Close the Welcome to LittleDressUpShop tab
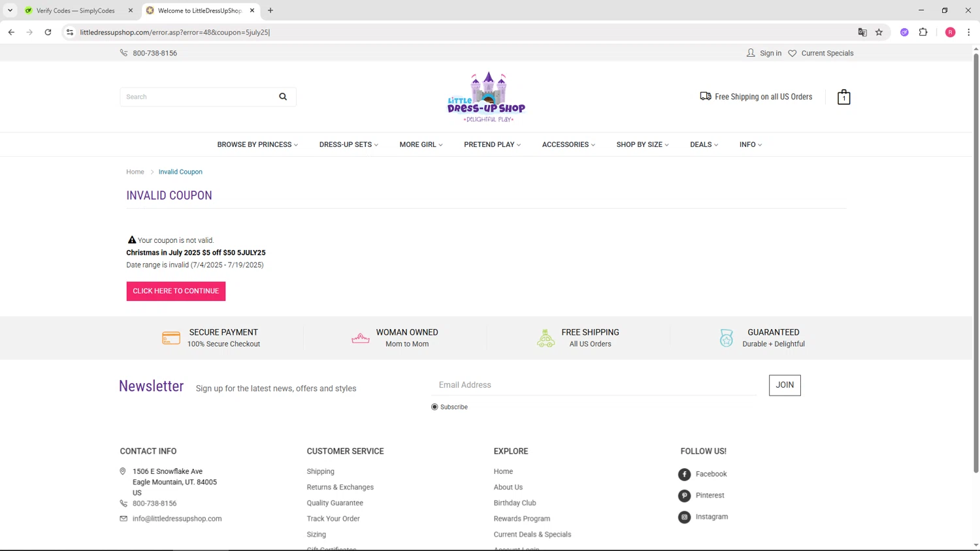Screen dimensions: 980x551 coord(252,10)
